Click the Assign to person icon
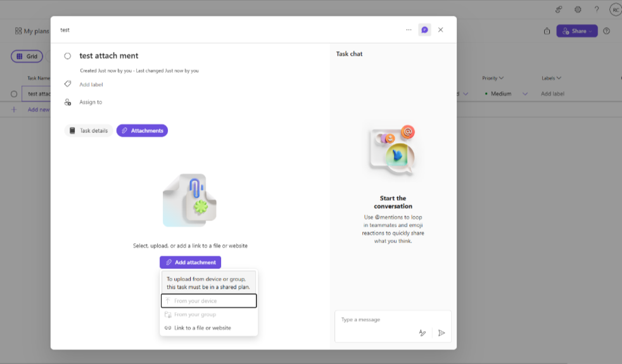The image size is (622, 364). pyautogui.click(x=68, y=102)
